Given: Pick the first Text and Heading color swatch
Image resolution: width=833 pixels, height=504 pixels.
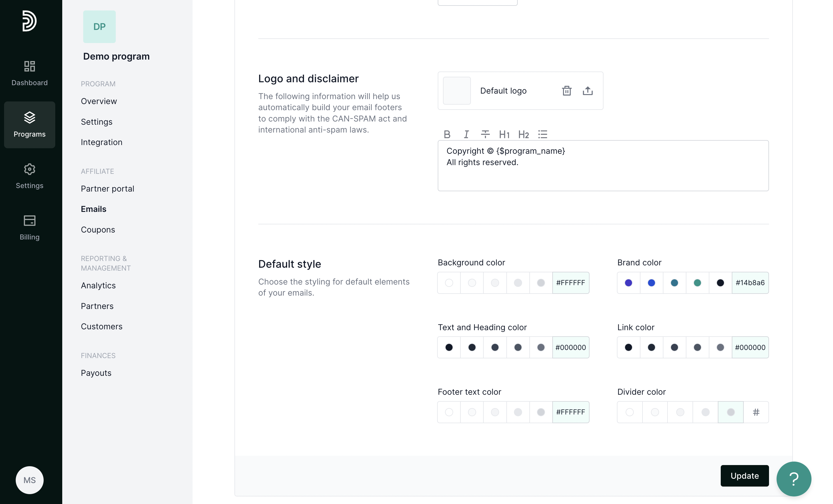Looking at the screenshot, I should click(x=448, y=347).
